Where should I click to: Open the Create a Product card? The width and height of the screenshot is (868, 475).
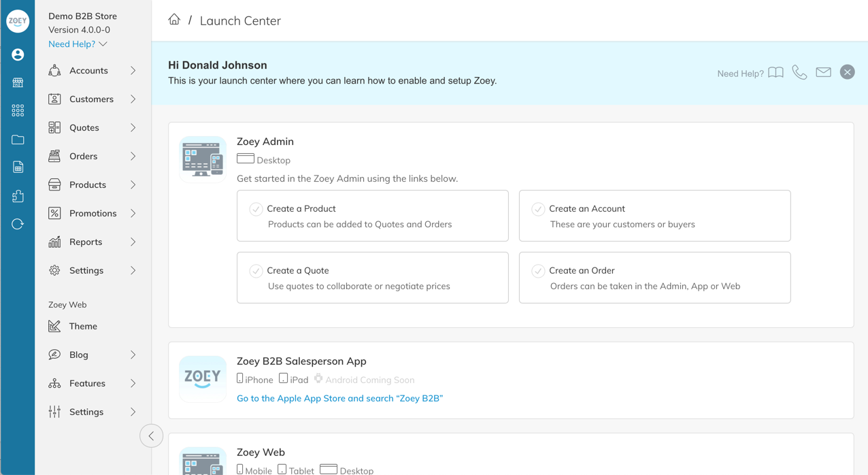(x=372, y=216)
